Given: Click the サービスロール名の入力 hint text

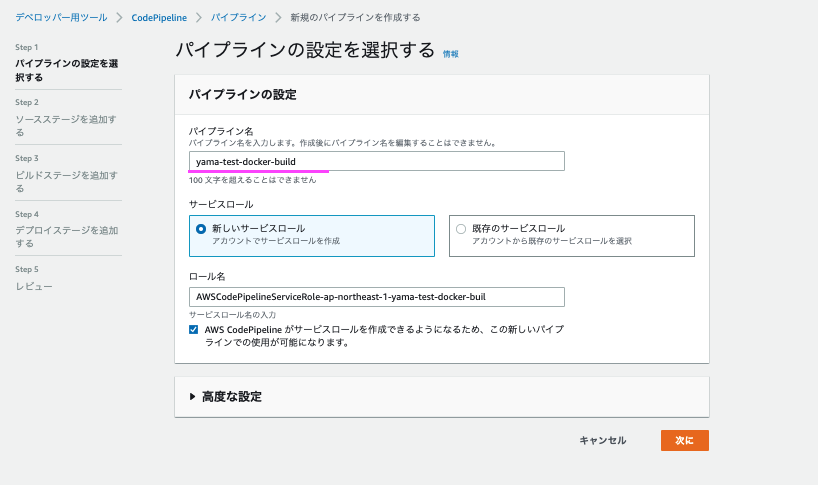Looking at the screenshot, I should [233, 315].
